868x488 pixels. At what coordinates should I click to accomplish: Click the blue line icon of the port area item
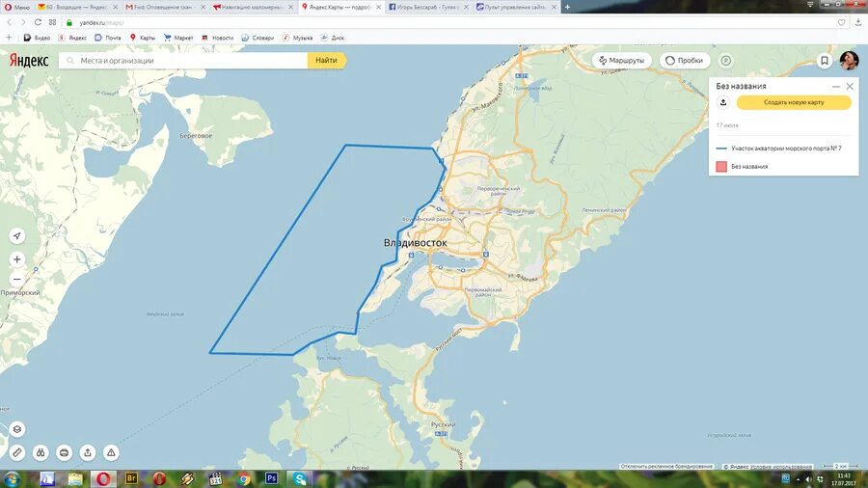pyautogui.click(x=721, y=149)
